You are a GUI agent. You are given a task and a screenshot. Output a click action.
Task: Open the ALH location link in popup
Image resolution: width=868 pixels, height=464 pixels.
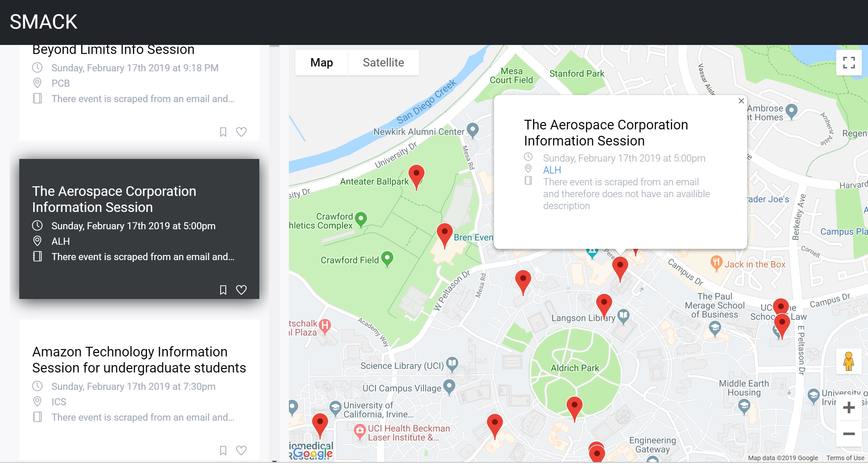pyautogui.click(x=551, y=170)
